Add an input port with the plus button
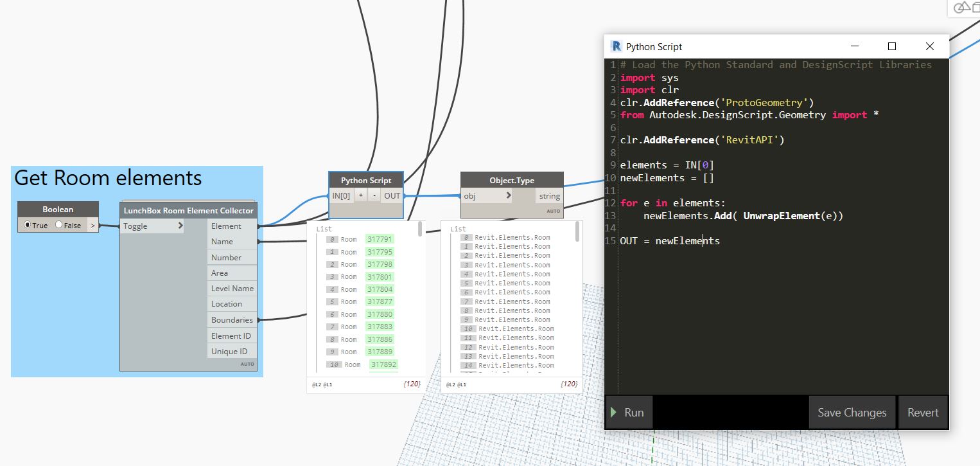The width and height of the screenshot is (980, 466). (x=361, y=195)
